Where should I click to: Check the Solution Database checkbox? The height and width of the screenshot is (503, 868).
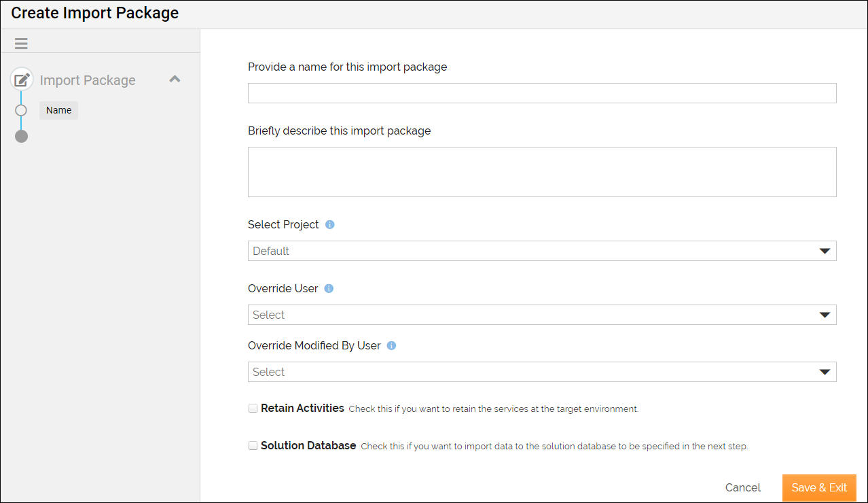tap(253, 446)
